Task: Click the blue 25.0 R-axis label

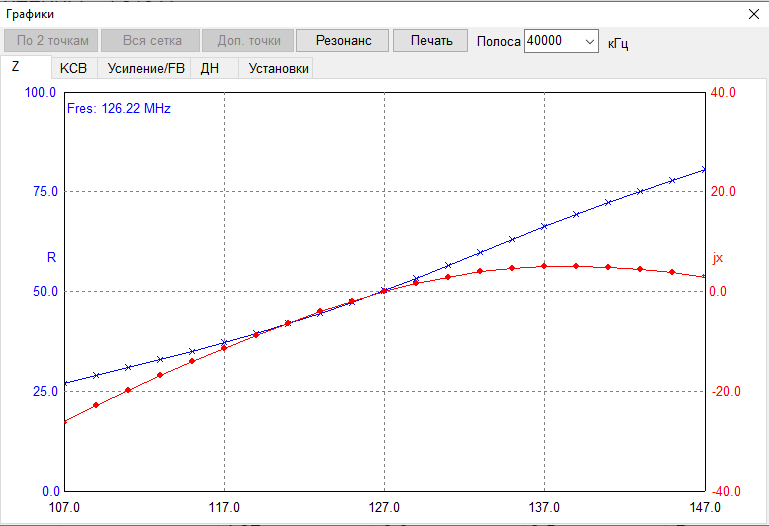Action: pyautogui.click(x=45, y=391)
